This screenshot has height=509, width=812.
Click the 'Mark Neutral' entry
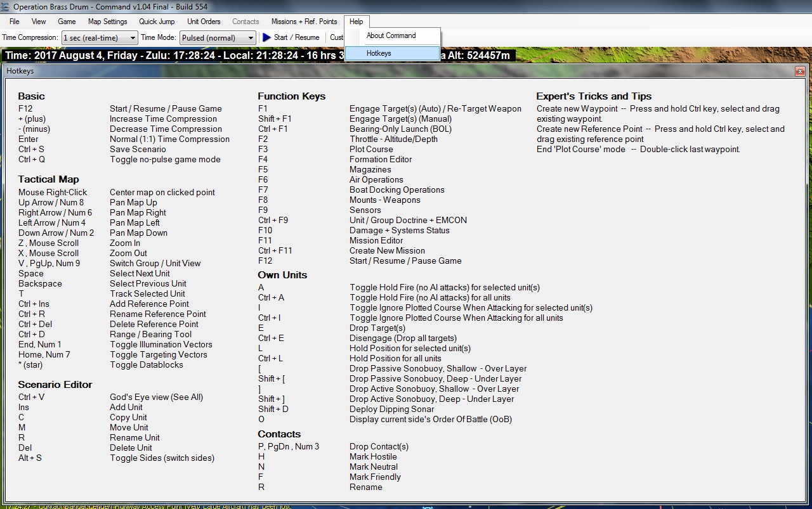[374, 467]
